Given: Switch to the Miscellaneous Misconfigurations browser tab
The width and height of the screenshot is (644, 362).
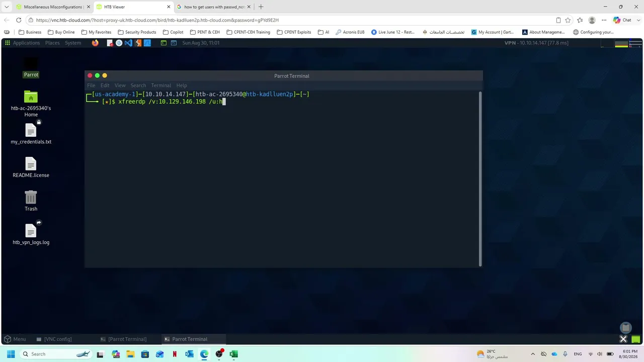Looking at the screenshot, I should (x=53, y=7).
